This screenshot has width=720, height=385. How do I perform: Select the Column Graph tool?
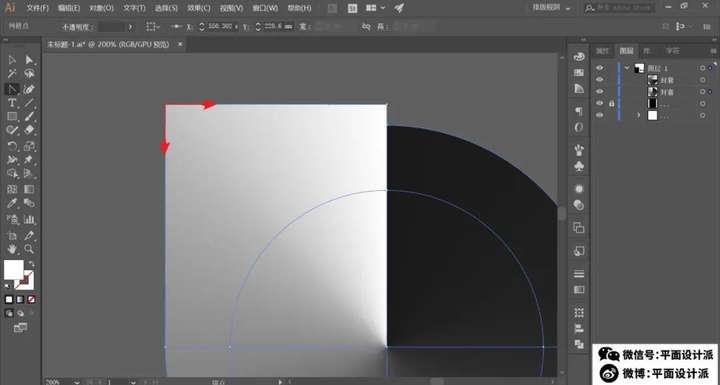pos(29,219)
